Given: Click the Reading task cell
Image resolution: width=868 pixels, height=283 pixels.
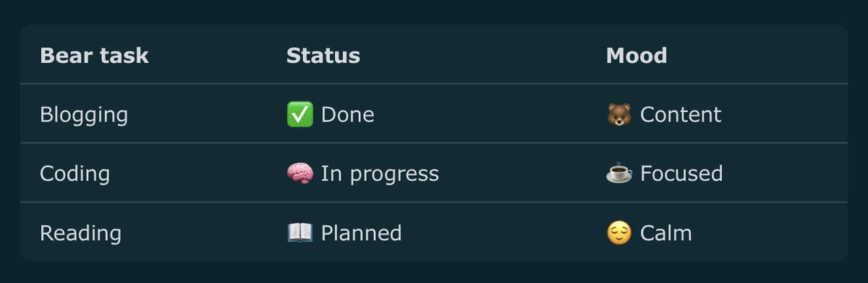Looking at the screenshot, I should [x=80, y=233].
